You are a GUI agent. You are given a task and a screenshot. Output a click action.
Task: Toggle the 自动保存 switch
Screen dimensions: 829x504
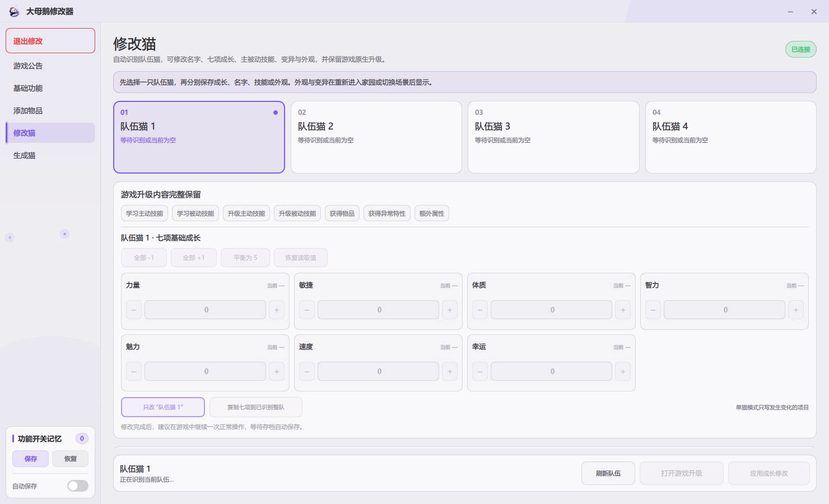[x=78, y=486]
